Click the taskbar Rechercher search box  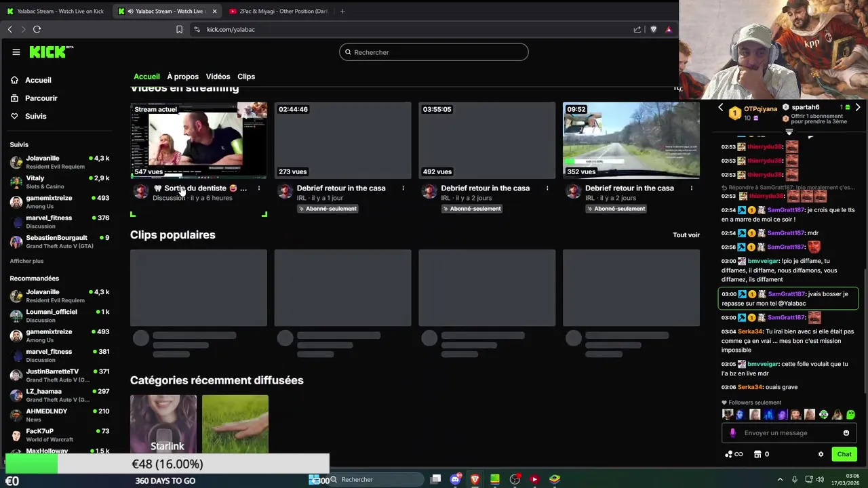coord(376,479)
